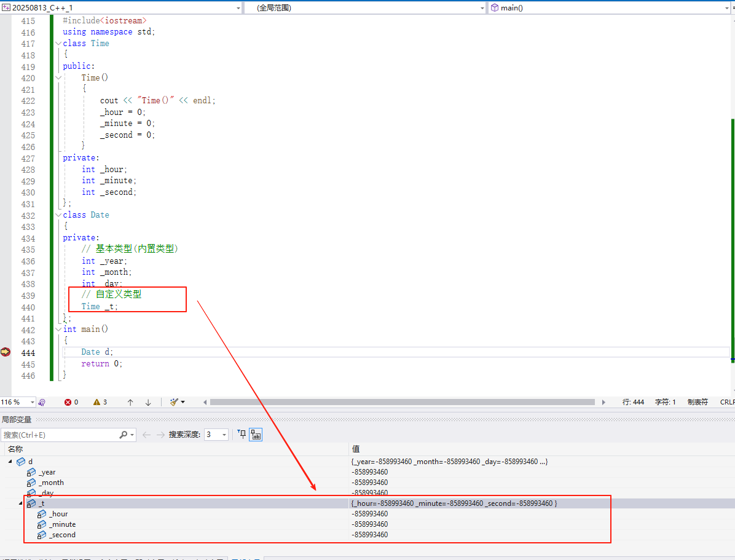Click the field icon of _minute
Screen dimensions: 735x560
[x=41, y=524]
